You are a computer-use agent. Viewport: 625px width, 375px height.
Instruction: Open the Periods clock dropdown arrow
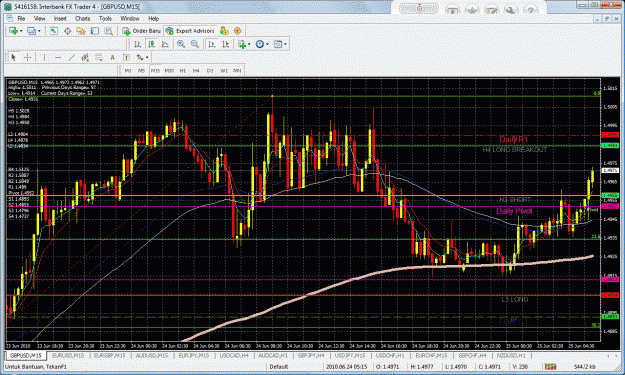tap(267, 45)
